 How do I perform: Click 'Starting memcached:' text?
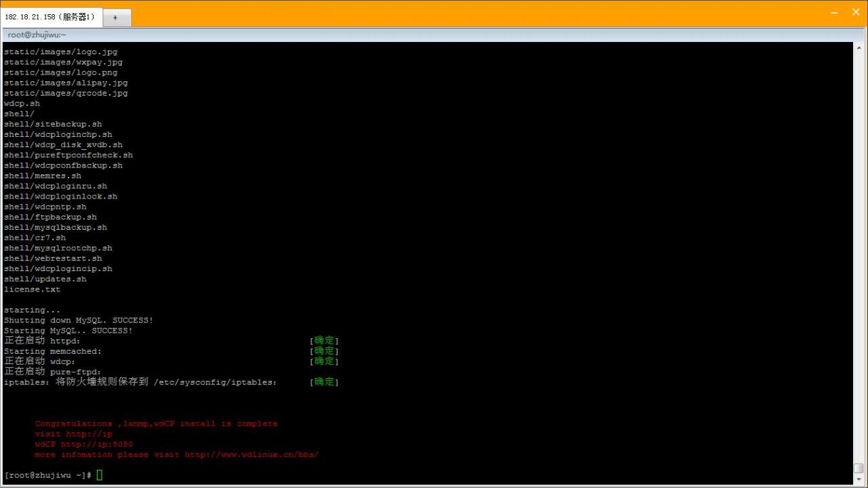coord(53,352)
